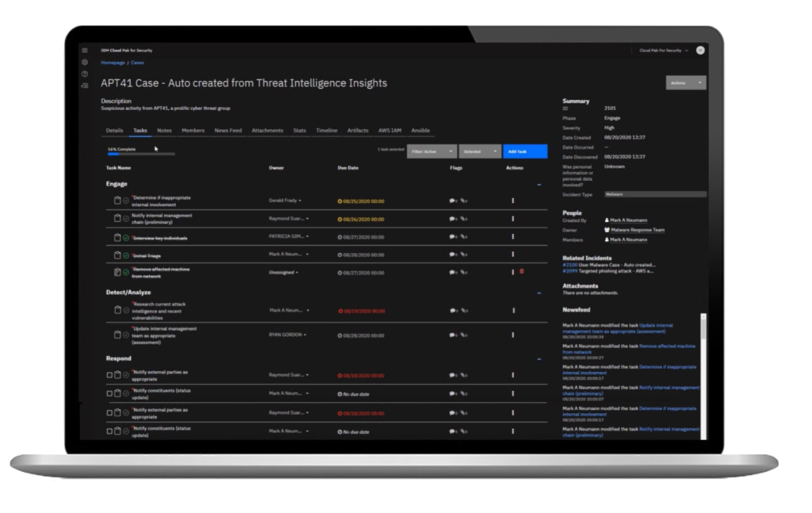Image resolution: width=812 pixels, height=513 pixels.
Task: Open actions kebab for Update internal management team
Action: (x=513, y=335)
